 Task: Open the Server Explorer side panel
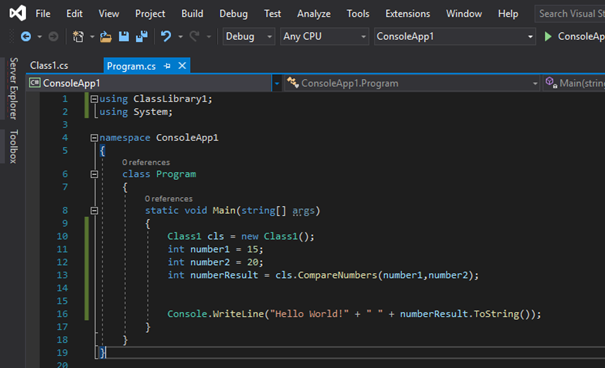tap(14, 88)
